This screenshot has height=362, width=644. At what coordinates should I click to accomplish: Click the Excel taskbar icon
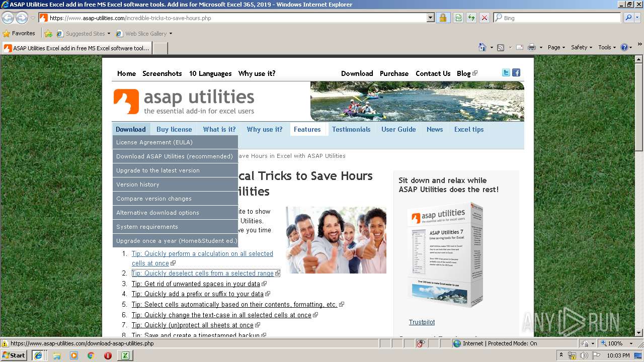(125, 355)
